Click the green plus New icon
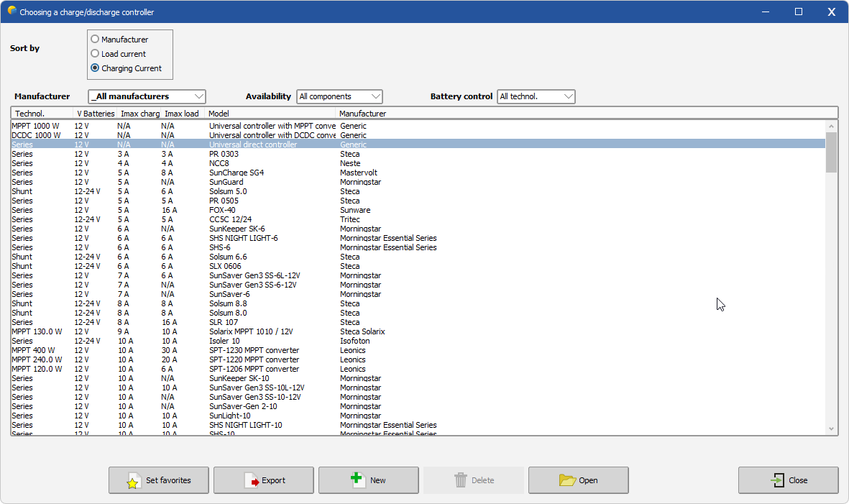 357,479
